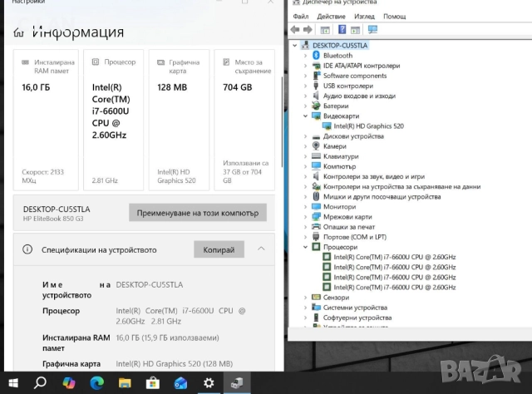Open Outlook mail from taskbar

point(180,383)
